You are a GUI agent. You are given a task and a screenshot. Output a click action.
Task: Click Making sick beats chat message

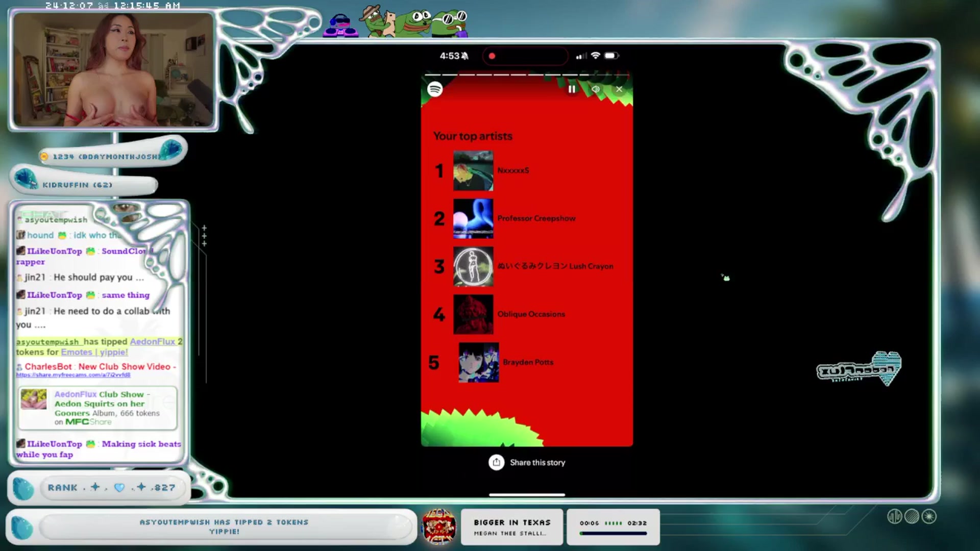(98, 449)
